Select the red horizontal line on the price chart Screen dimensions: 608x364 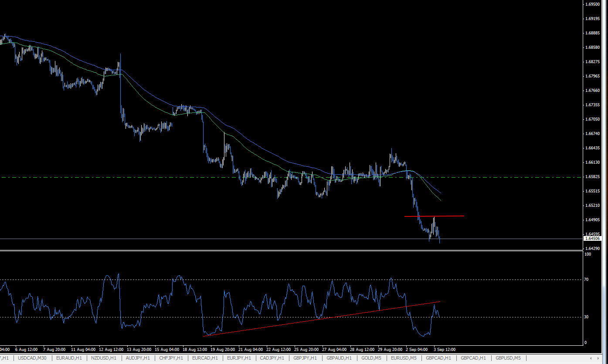click(434, 216)
